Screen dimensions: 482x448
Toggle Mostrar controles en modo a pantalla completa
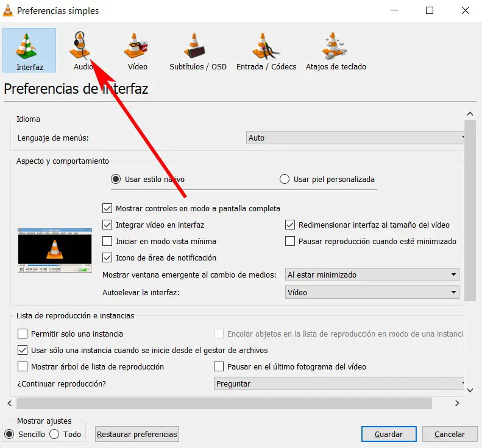pos(107,209)
